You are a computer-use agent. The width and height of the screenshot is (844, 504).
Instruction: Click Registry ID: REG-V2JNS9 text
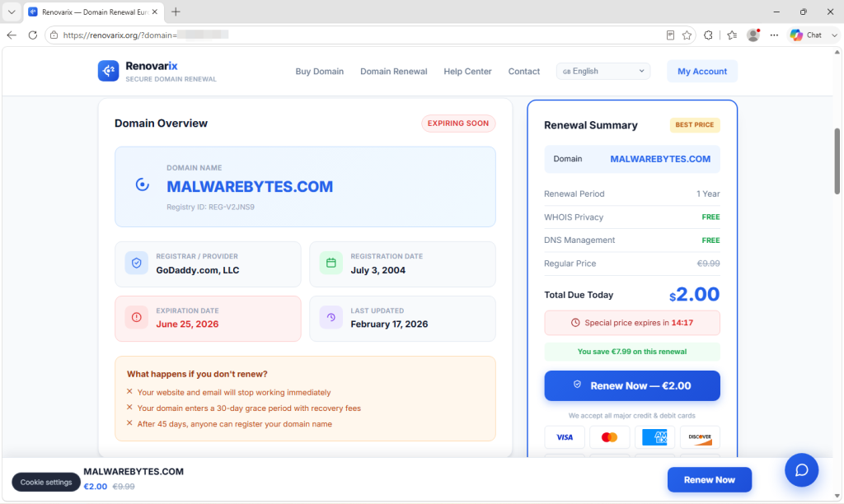click(x=210, y=207)
